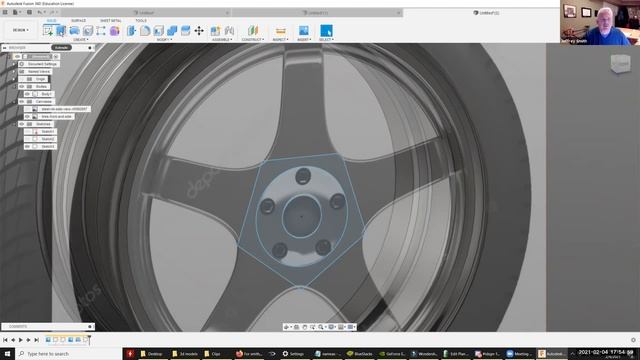Open Settings from the taskbar
Viewport: 640px width, 360px height.
tap(293, 353)
